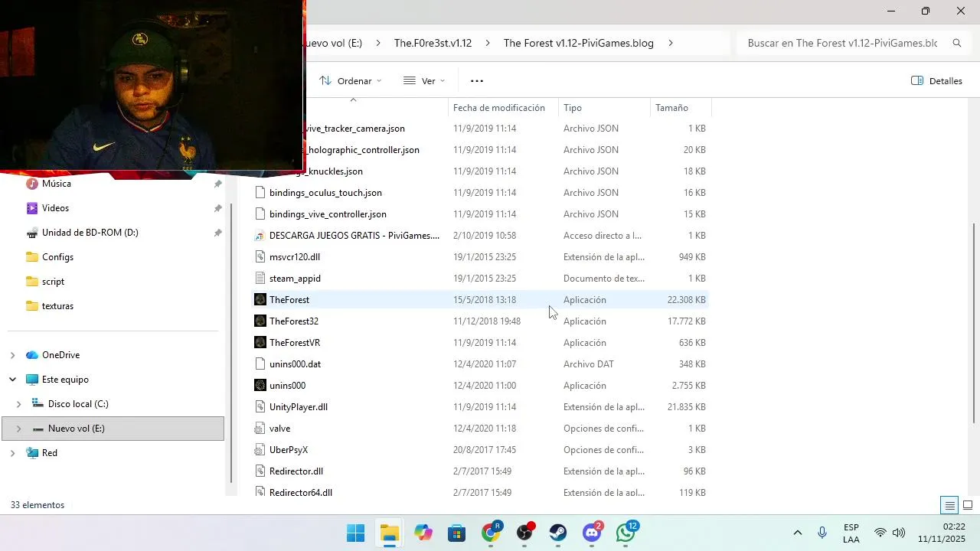The width and height of the screenshot is (980, 551).
Task: Click the UberPsyX config file icon
Action: click(x=260, y=450)
